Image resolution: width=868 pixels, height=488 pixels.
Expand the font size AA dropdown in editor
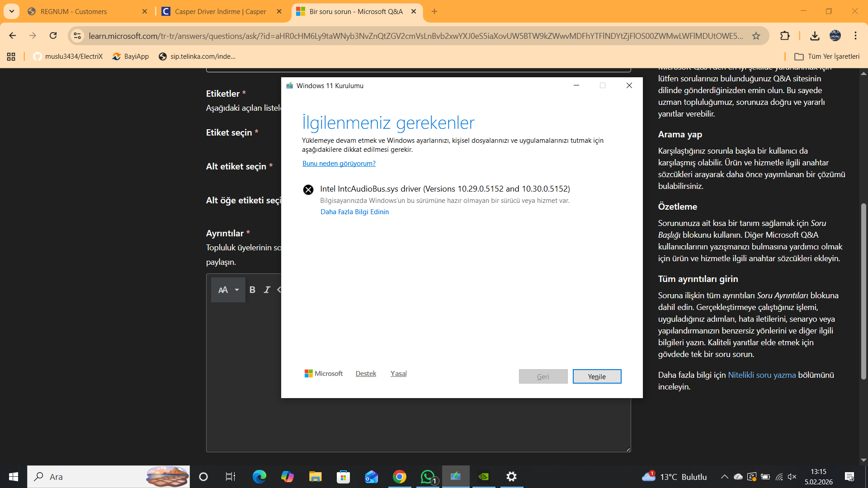[228, 290]
